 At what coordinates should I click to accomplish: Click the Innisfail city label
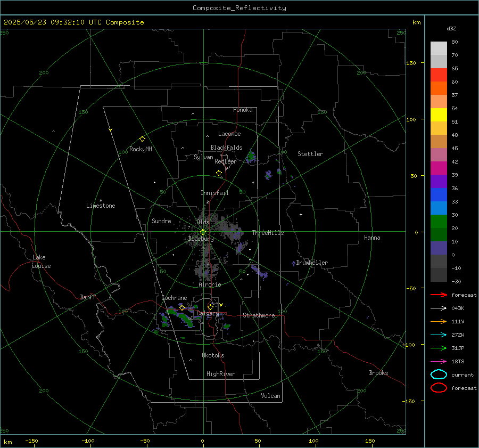[x=215, y=193]
